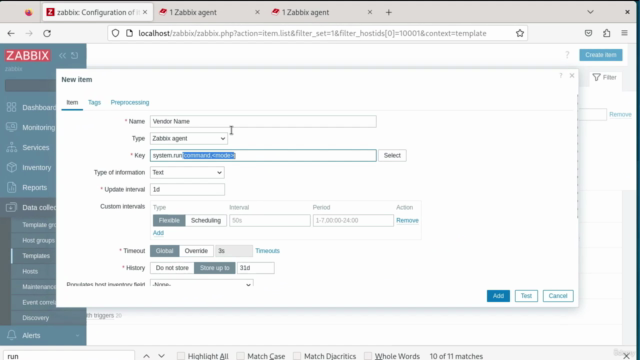Click the shield tracking protection icon

pos(116,33)
